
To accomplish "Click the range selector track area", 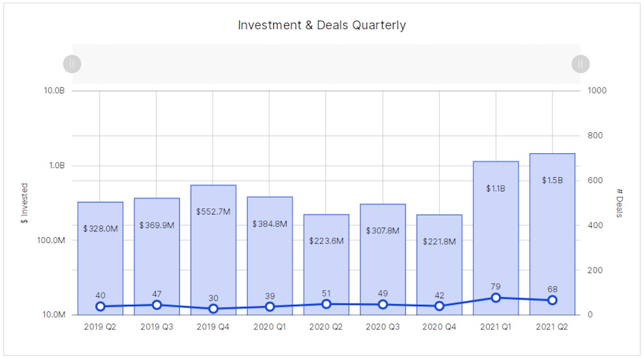I will (x=326, y=64).
